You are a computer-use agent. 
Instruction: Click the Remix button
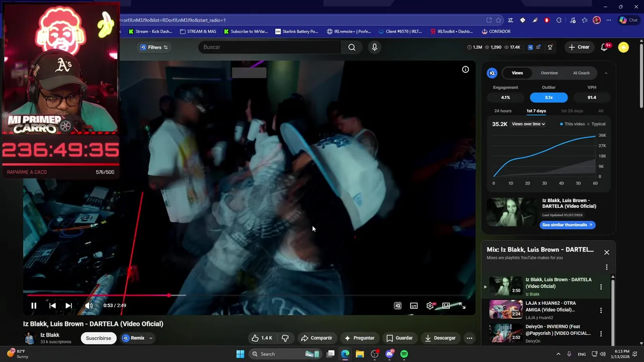(133, 338)
